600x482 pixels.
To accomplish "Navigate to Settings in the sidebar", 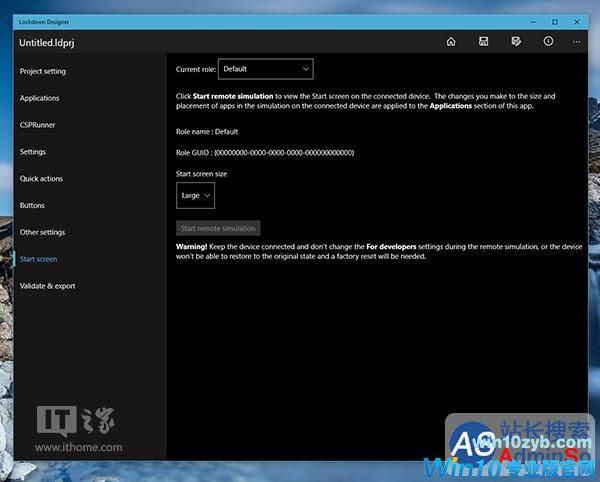I will [x=33, y=152].
